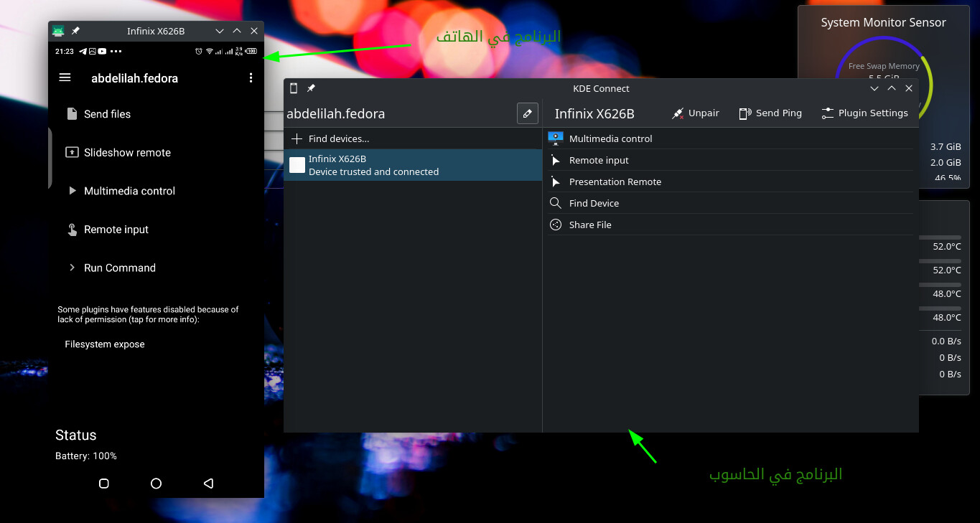Open three-dot overflow menu on phone
Image resolution: width=980 pixels, height=523 pixels.
(x=251, y=77)
